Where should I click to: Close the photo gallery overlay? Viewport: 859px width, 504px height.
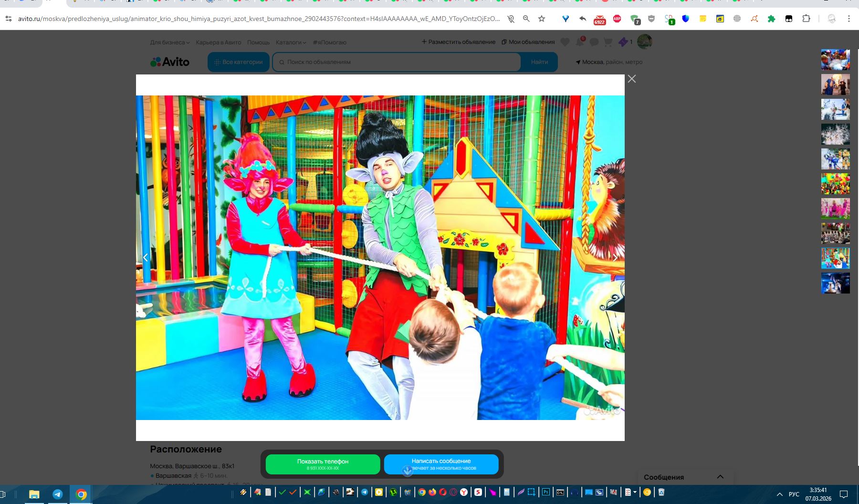[x=632, y=79]
